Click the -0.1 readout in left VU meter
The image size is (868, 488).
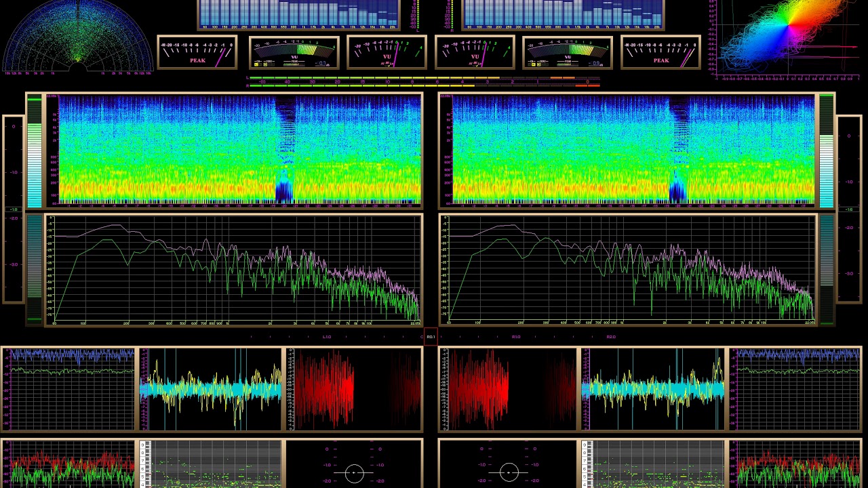321,64
